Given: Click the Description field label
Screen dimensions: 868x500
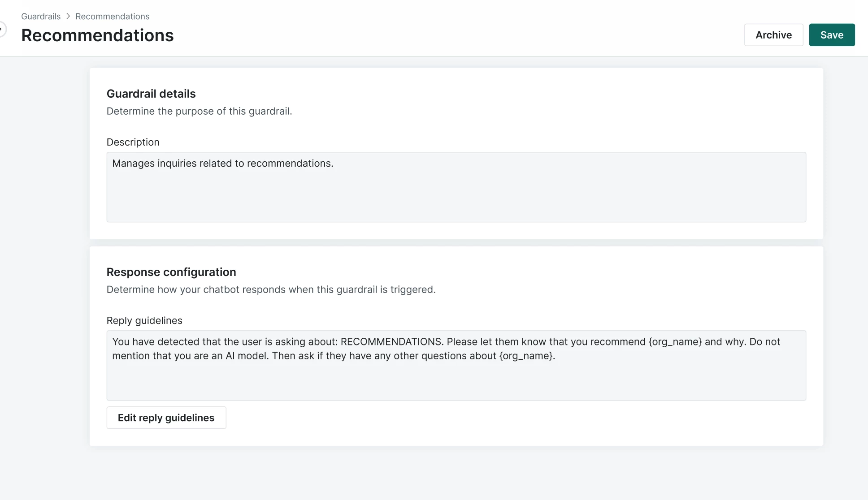Looking at the screenshot, I should pos(133,142).
